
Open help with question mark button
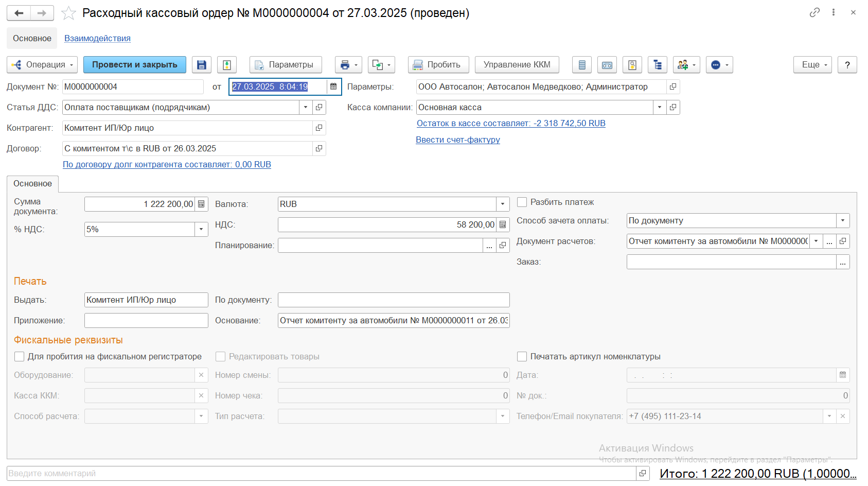(847, 65)
